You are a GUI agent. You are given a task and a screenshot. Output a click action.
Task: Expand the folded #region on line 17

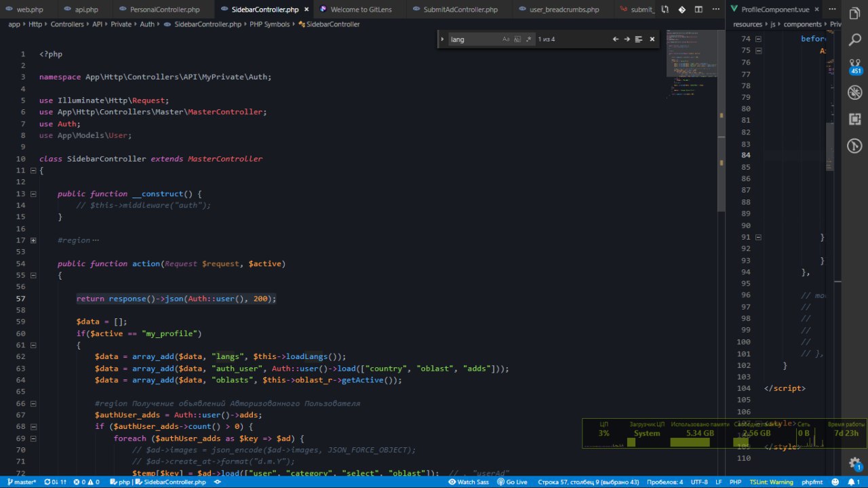point(33,240)
